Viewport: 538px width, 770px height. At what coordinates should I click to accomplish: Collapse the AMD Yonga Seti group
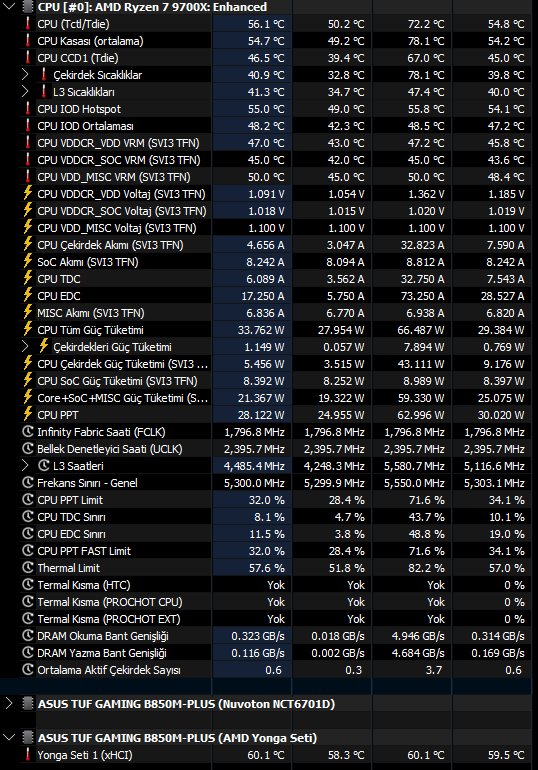click(x=9, y=738)
